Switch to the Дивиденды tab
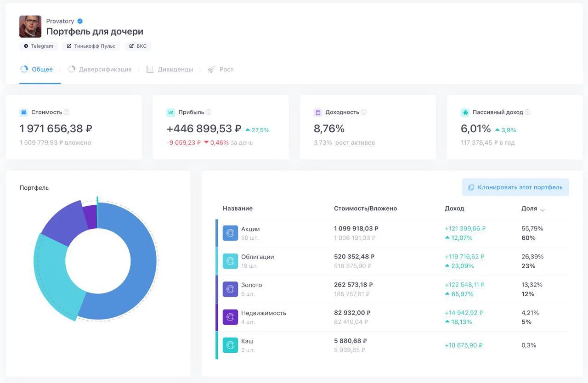 [x=170, y=69]
